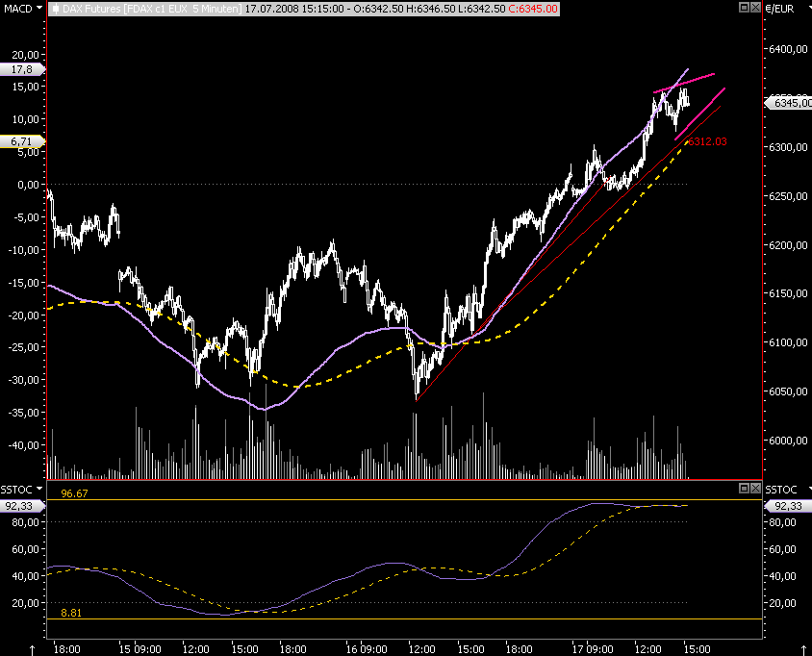This screenshot has height=656, width=812.
Task: Select the 6345,00 current price tag
Action: pyautogui.click(x=789, y=103)
